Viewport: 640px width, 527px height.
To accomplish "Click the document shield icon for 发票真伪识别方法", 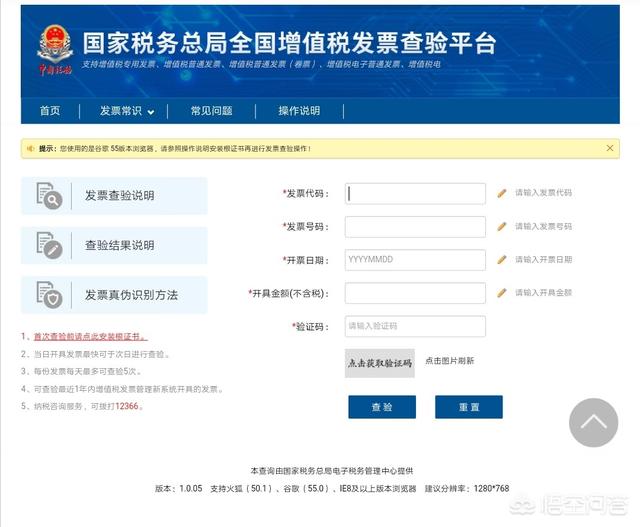I will [x=49, y=295].
